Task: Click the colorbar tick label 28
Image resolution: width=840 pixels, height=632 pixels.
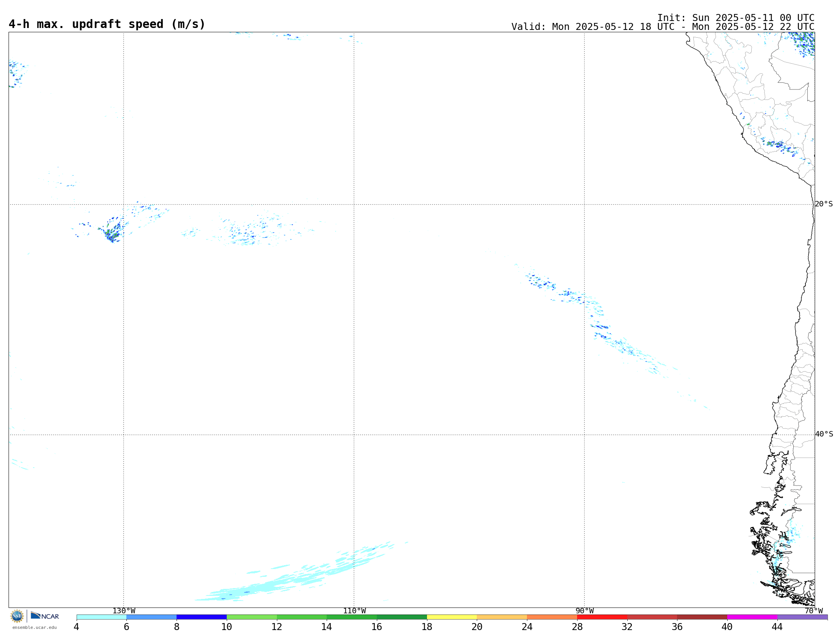Action: pyautogui.click(x=577, y=627)
